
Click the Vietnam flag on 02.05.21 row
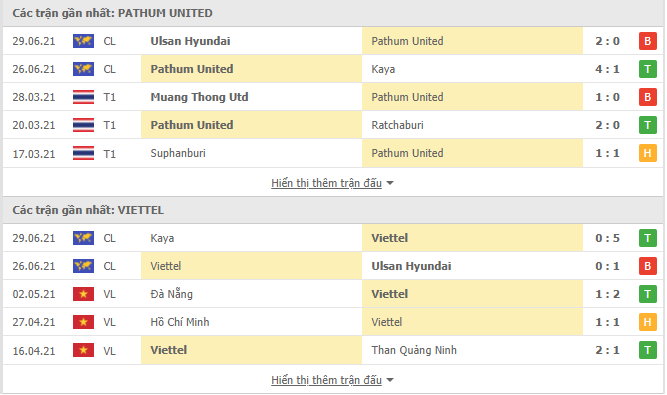83,294
